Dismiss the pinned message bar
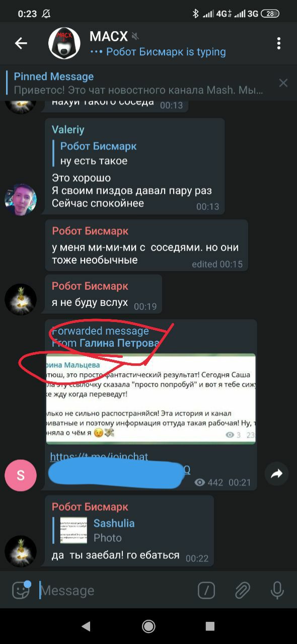Image resolution: width=297 pixels, height=644 pixels. 283,83
